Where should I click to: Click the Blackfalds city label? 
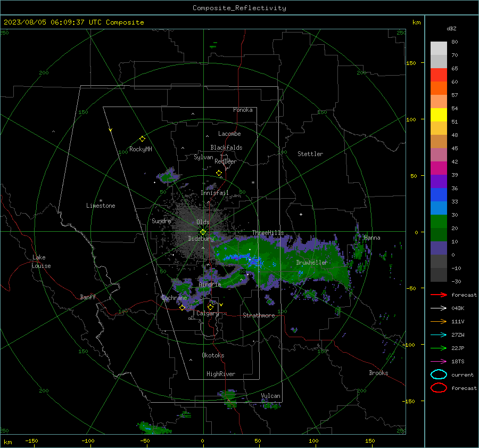(x=226, y=148)
